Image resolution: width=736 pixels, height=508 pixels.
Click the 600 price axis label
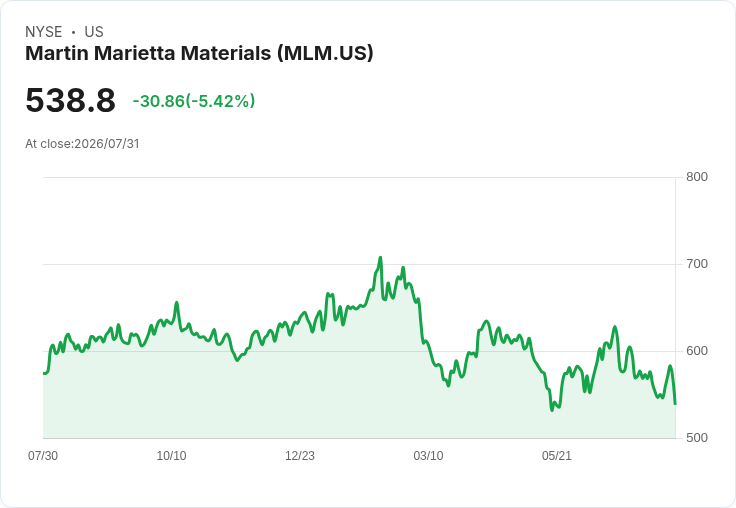pyautogui.click(x=697, y=351)
